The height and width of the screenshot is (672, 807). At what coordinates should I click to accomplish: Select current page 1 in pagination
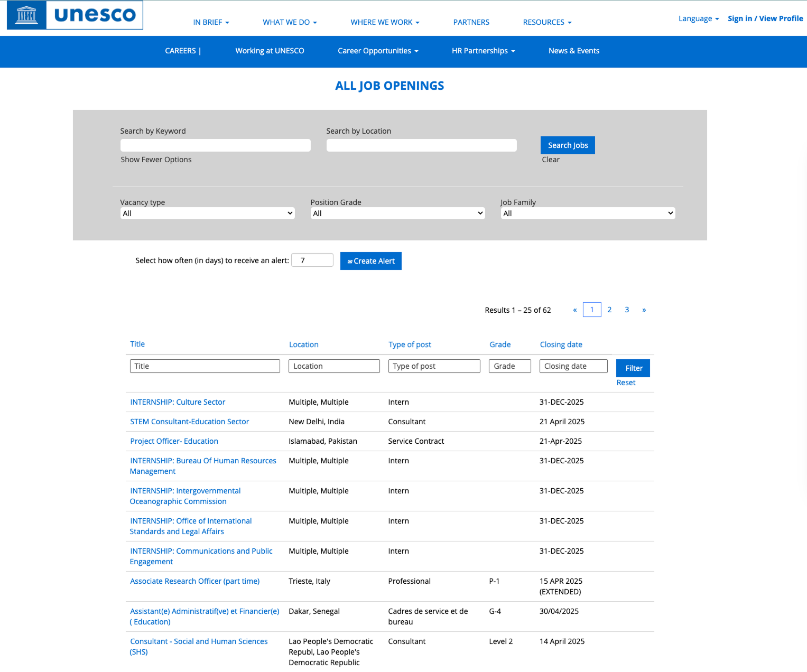[x=592, y=310]
